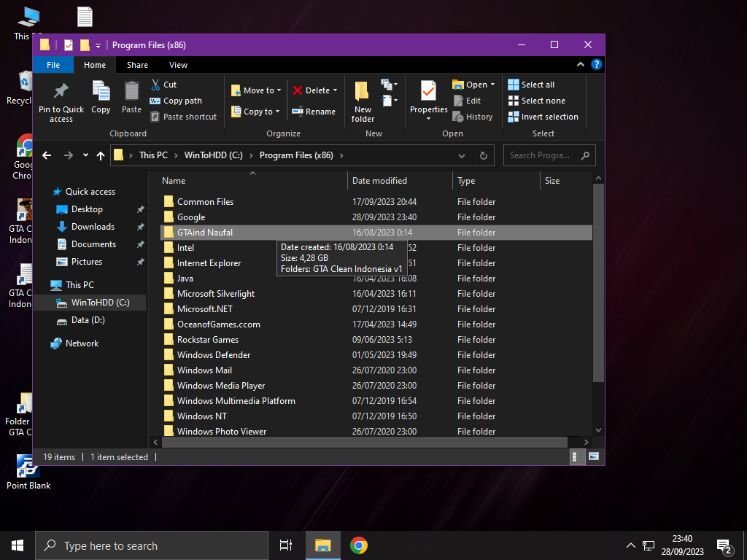Sort by Date modified column header

click(x=400, y=181)
